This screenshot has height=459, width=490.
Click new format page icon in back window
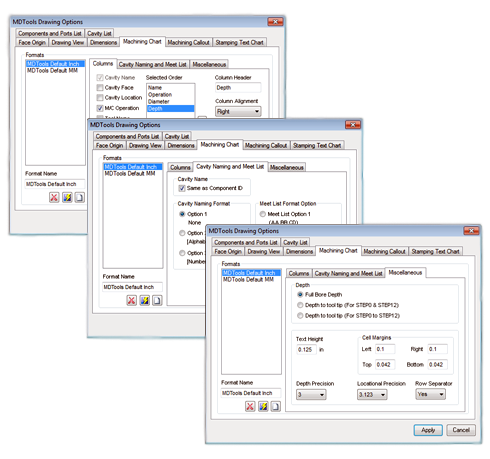click(x=80, y=197)
